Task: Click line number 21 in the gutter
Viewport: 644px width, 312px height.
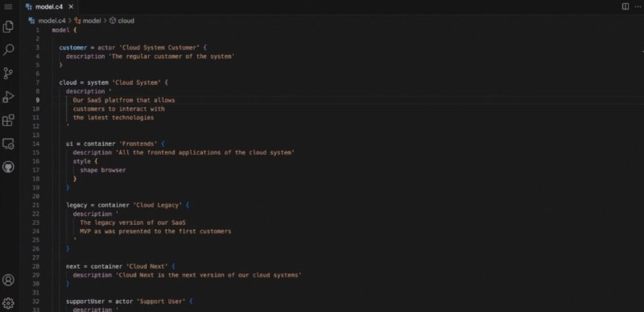Action: click(35, 205)
